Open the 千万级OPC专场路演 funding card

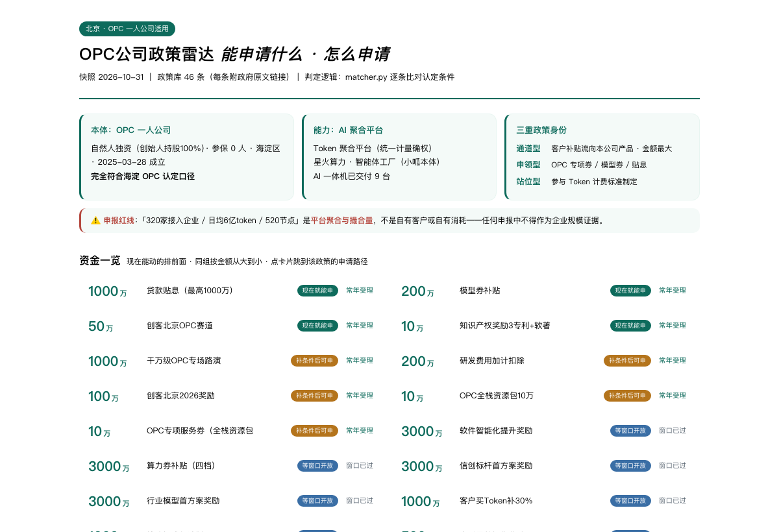[x=233, y=361]
